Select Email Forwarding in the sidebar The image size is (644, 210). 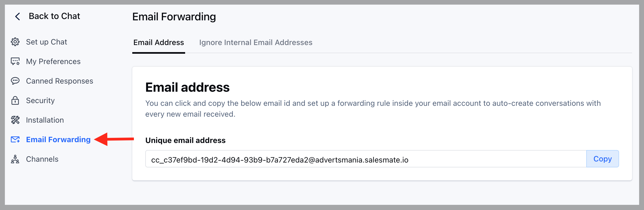click(x=58, y=139)
